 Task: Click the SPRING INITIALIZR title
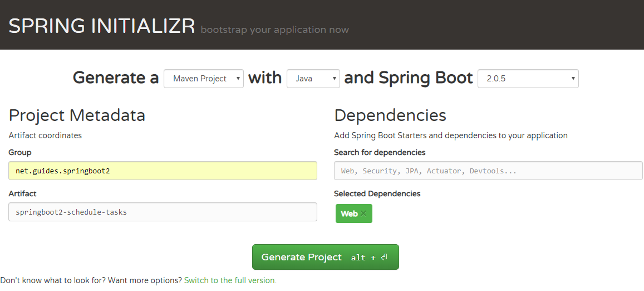[x=101, y=26]
